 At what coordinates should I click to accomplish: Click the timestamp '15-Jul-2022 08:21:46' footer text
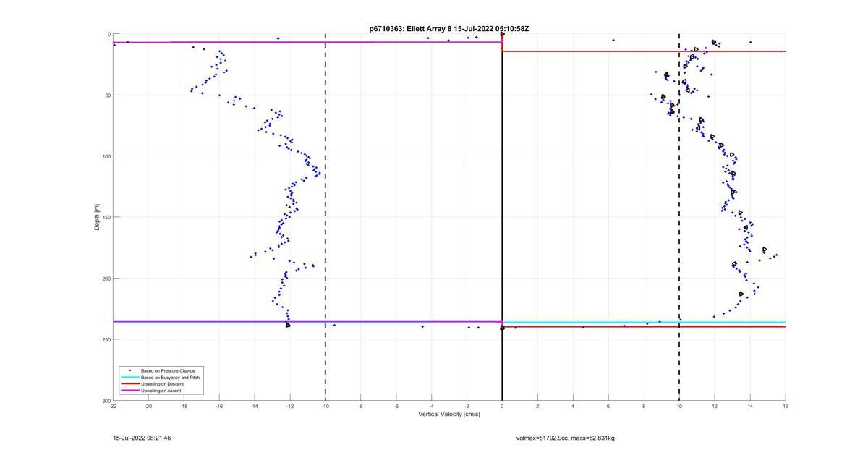tap(142, 438)
